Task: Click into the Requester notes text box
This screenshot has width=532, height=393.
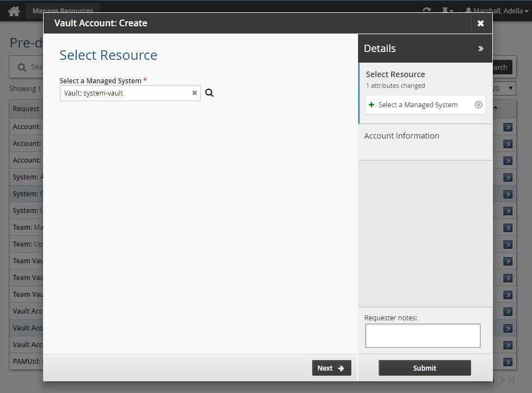Action: point(422,335)
